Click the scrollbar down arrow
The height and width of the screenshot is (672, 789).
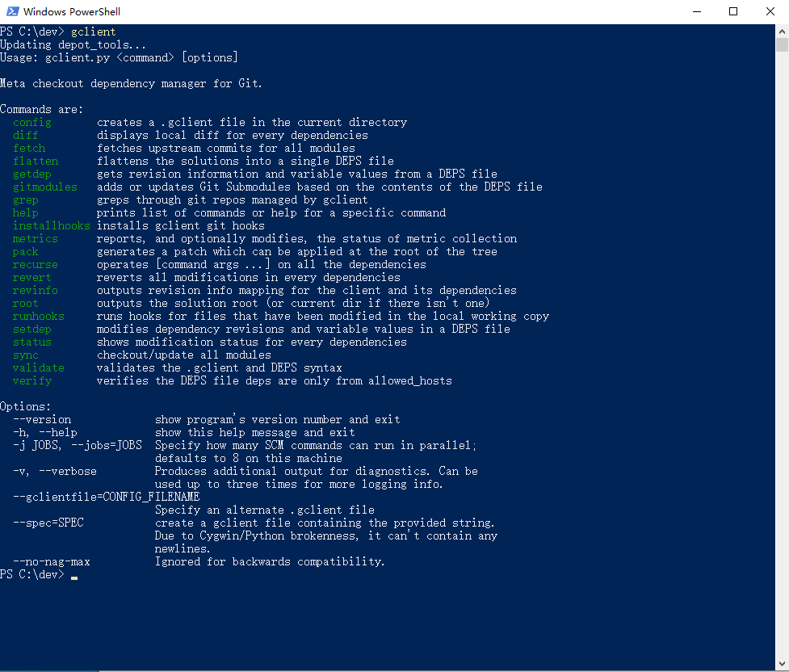pyautogui.click(x=782, y=663)
